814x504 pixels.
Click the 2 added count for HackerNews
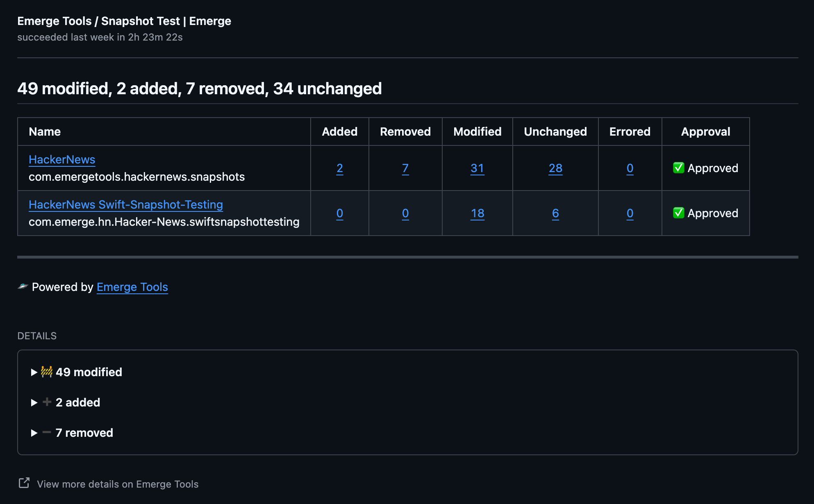(339, 168)
